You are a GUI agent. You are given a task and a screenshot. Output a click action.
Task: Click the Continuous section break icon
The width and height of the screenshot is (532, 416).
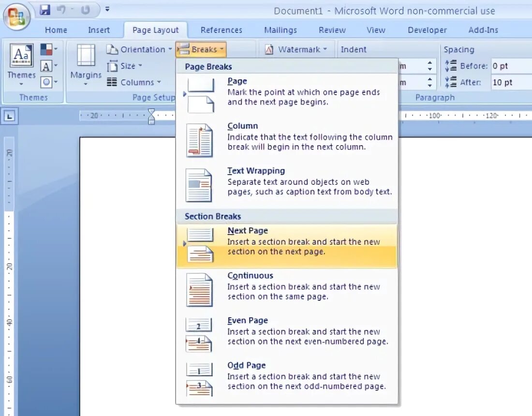coord(200,290)
